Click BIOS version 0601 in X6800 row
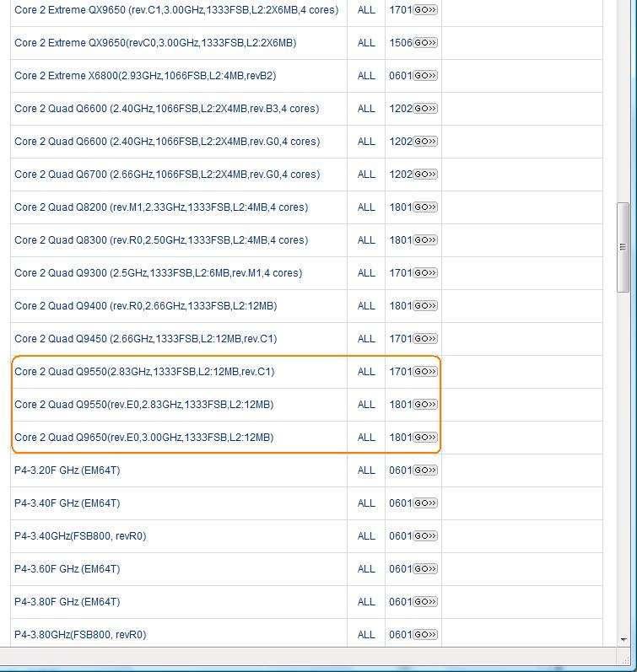637x672 pixels. pyautogui.click(x=401, y=76)
